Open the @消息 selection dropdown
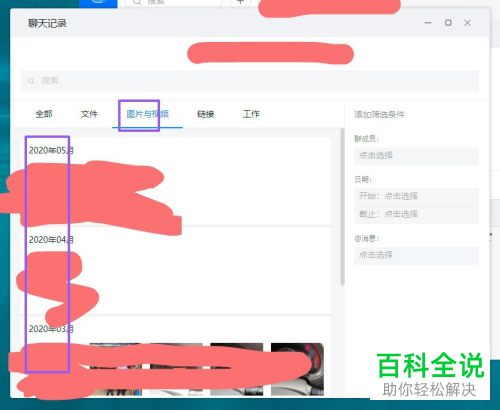 416,255
